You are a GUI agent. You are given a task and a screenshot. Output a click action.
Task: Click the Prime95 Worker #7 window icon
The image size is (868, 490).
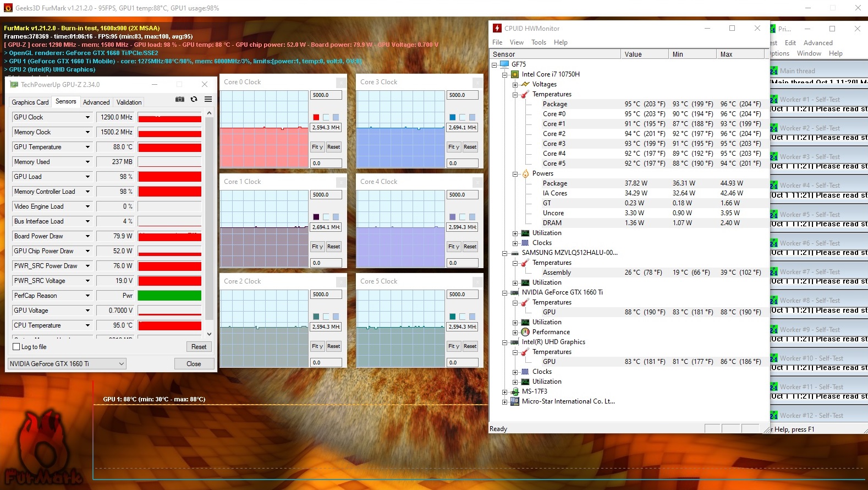(774, 272)
